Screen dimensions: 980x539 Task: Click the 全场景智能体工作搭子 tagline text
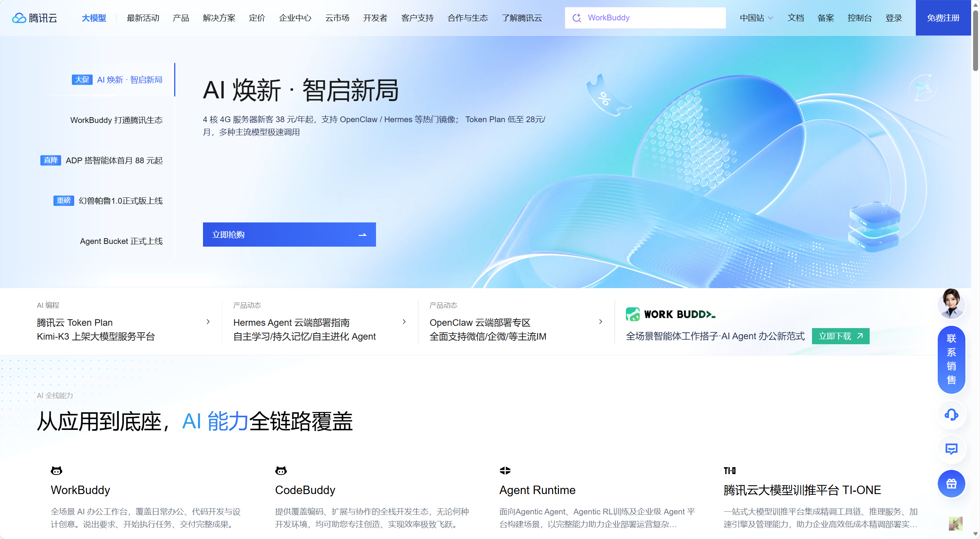tap(715, 337)
